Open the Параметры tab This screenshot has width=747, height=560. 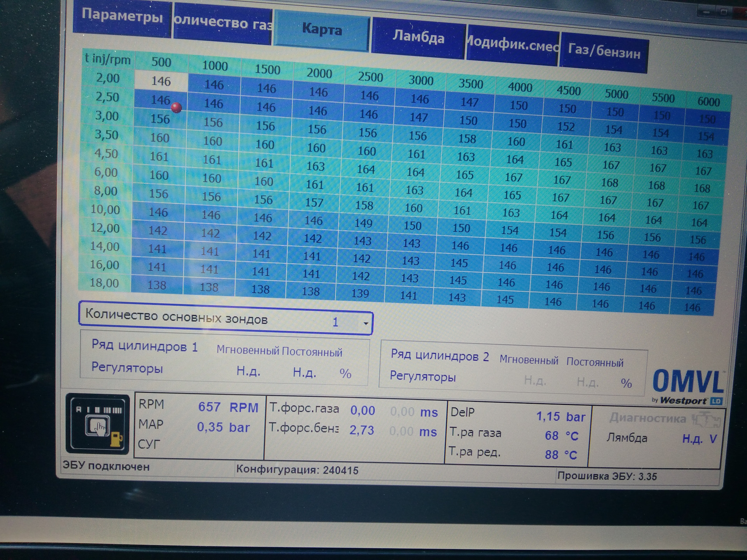pos(122,17)
